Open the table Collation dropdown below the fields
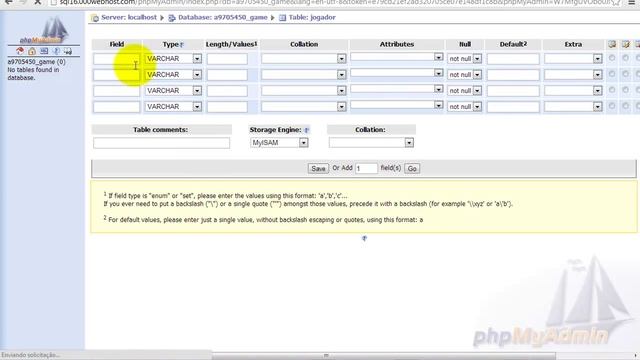 coord(371,143)
